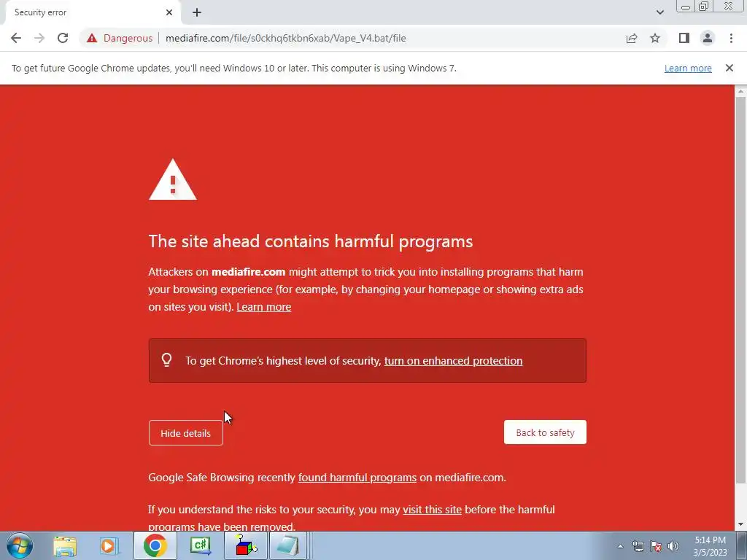Viewport: 747px width, 560px height.
Task: Click Back to safety button
Action: [x=545, y=432]
